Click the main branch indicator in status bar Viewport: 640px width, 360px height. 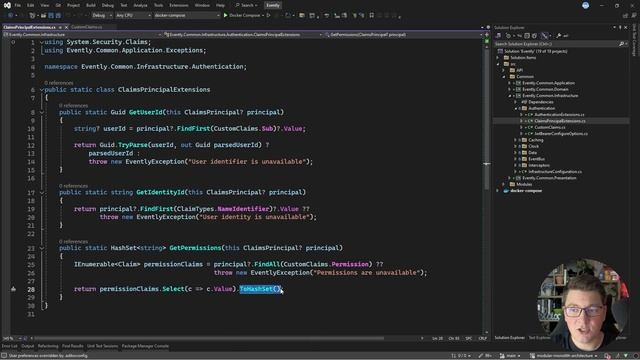pos(510,356)
